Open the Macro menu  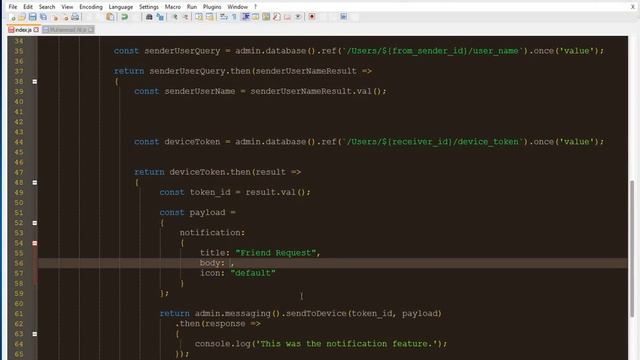pyautogui.click(x=173, y=7)
